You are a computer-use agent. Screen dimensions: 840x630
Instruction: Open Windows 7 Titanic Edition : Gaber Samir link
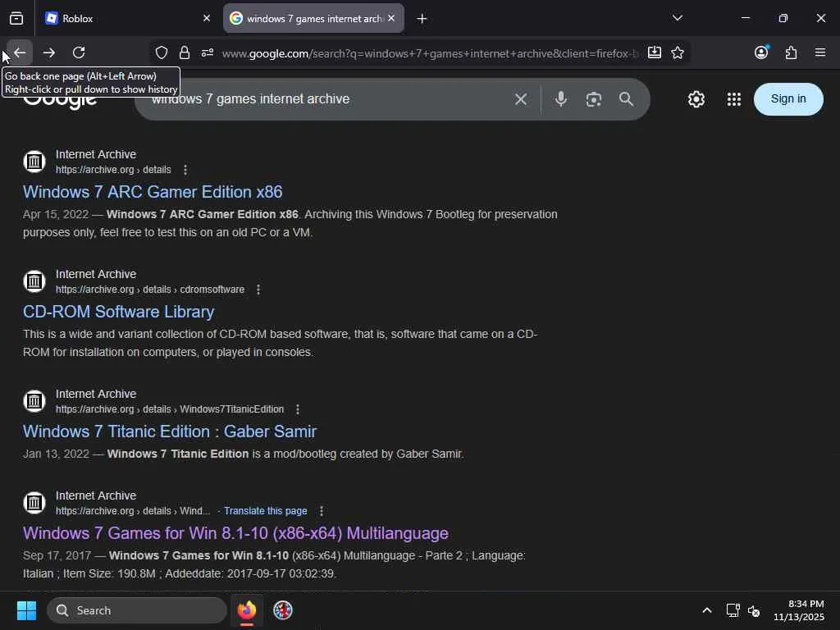[170, 431]
